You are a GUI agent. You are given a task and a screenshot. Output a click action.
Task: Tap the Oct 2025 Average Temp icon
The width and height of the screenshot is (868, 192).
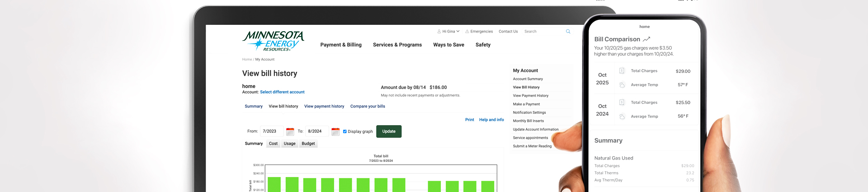coord(622,85)
